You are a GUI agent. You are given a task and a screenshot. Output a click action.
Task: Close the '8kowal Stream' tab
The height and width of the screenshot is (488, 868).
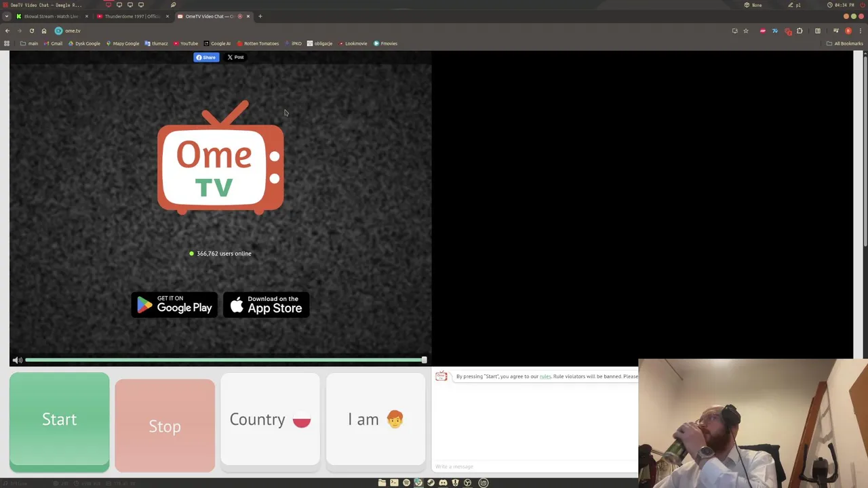[86, 16]
